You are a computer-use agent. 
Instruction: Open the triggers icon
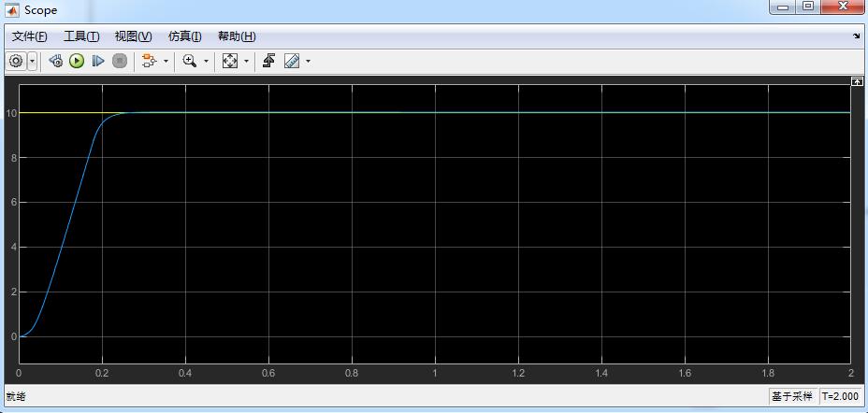[269, 61]
